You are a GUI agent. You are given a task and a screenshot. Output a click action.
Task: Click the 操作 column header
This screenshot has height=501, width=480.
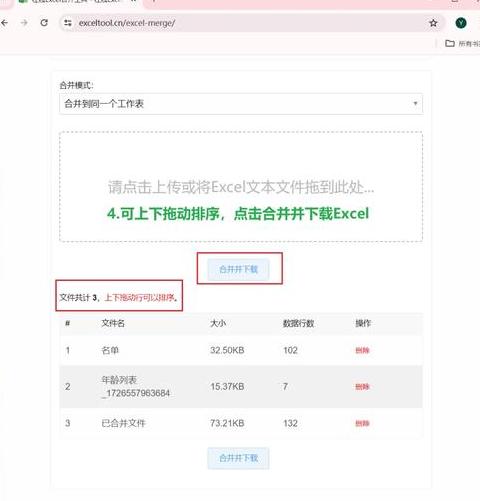[x=363, y=323]
